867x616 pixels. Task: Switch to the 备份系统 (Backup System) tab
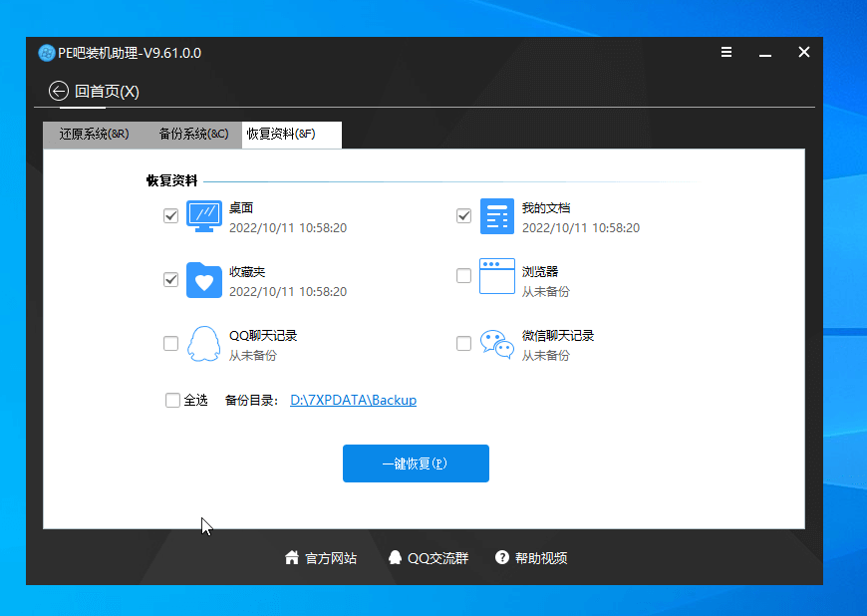point(193,135)
